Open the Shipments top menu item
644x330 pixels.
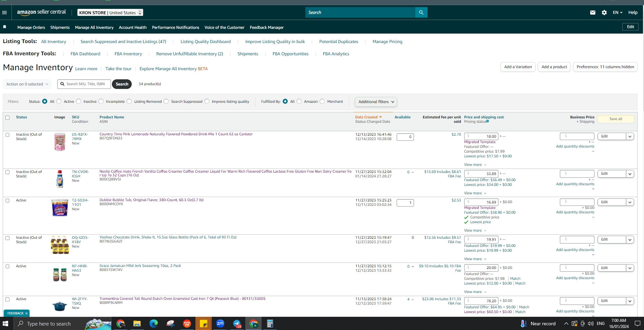[x=60, y=27]
